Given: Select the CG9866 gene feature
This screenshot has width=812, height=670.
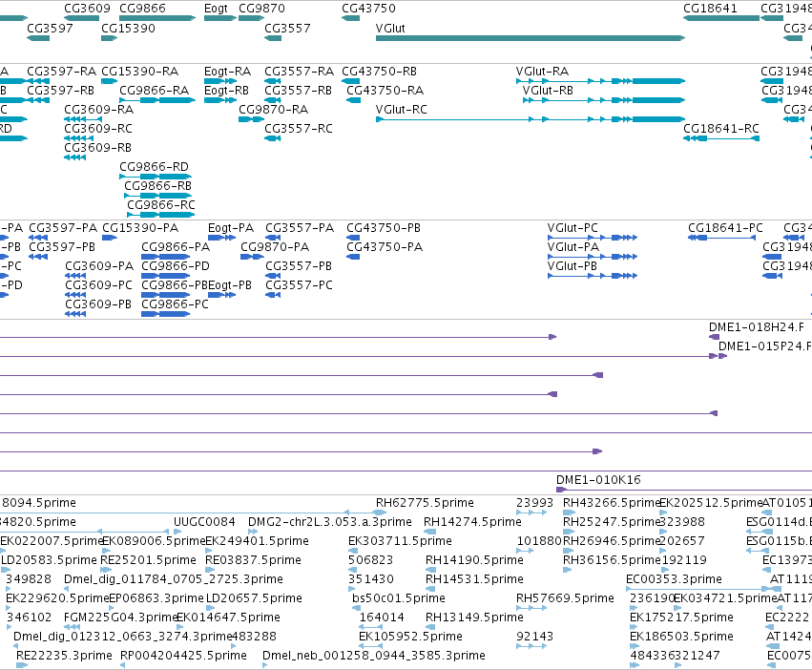Looking at the screenshot, I should pyautogui.click(x=157, y=18).
